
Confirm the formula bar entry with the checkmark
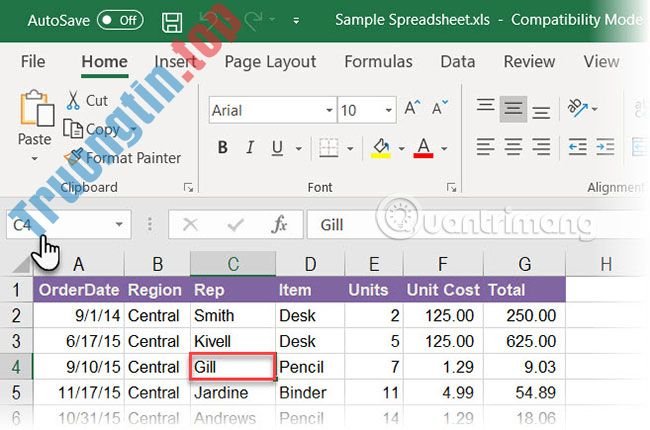click(x=235, y=224)
